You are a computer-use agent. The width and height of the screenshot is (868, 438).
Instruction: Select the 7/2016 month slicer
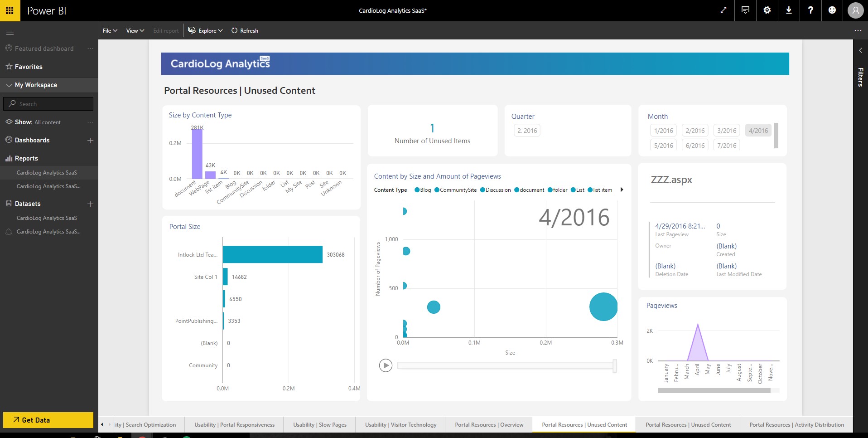[x=727, y=145]
